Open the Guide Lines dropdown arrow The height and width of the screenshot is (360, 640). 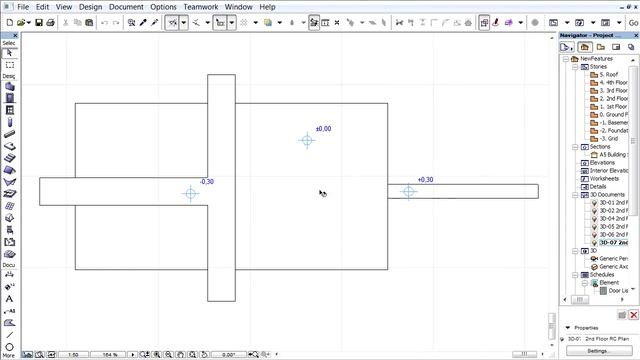[184, 22]
